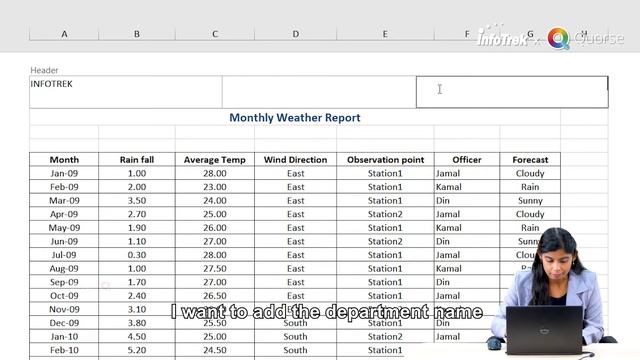The image size is (640, 360).
Task: Click average temp value 26.00
Action: [x=215, y=228]
